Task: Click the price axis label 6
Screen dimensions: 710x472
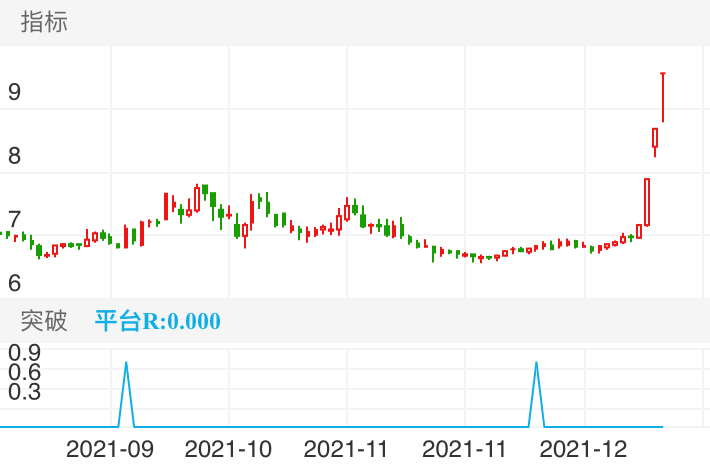Action: (14, 283)
